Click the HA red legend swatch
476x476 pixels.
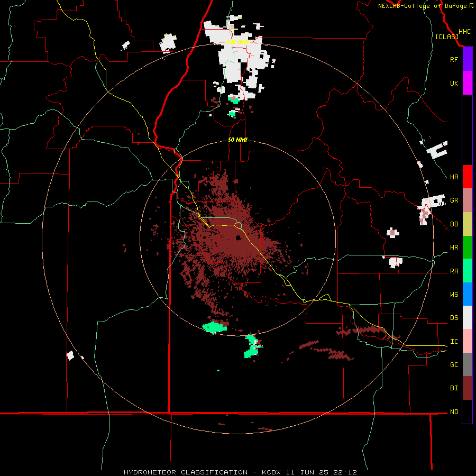(467, 177)
